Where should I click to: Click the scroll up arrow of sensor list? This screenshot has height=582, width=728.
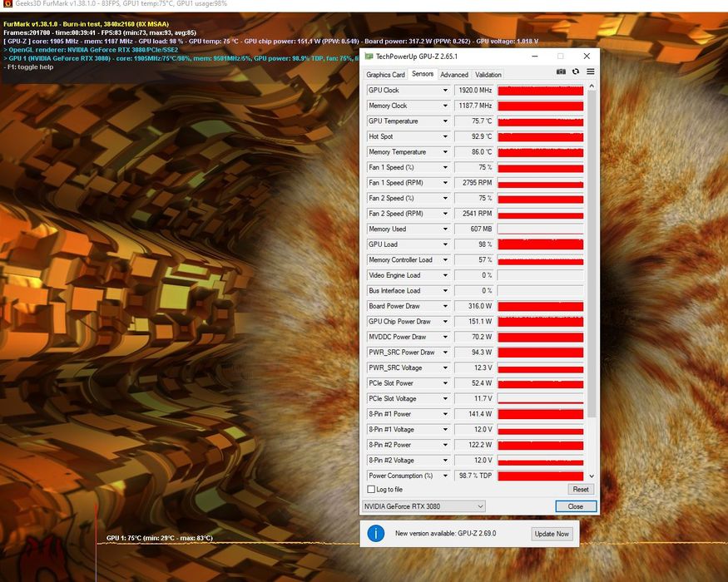[592, 86]
